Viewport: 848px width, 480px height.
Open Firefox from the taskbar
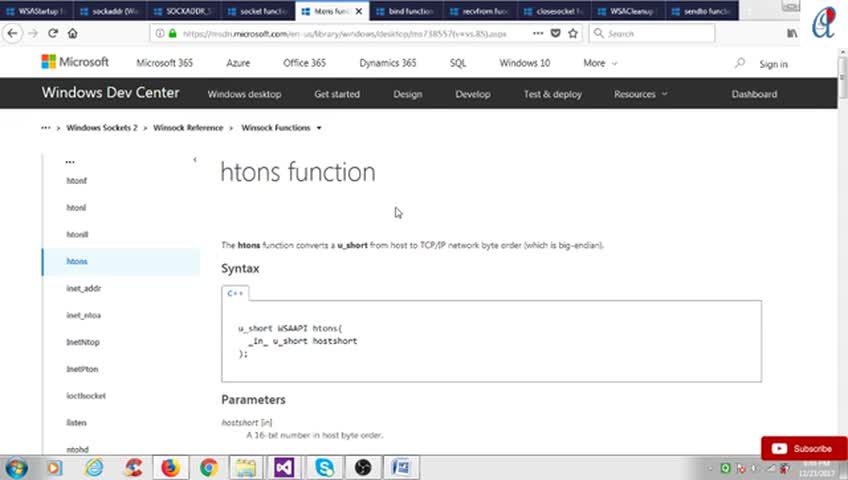point(170,468)
